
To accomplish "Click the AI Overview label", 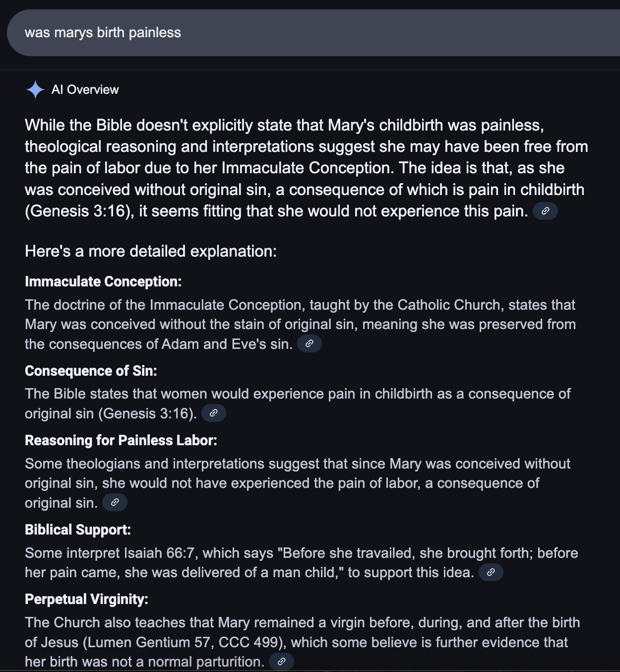I will click(85, 90).
